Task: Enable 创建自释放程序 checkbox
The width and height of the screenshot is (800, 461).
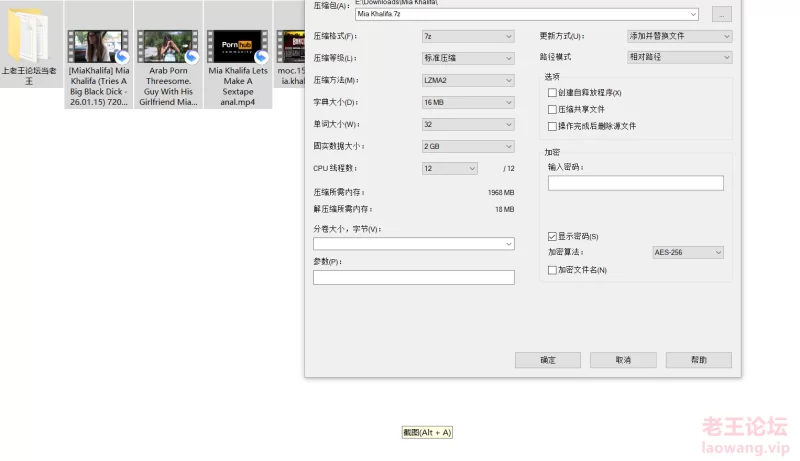Action: tap(552, 93)
